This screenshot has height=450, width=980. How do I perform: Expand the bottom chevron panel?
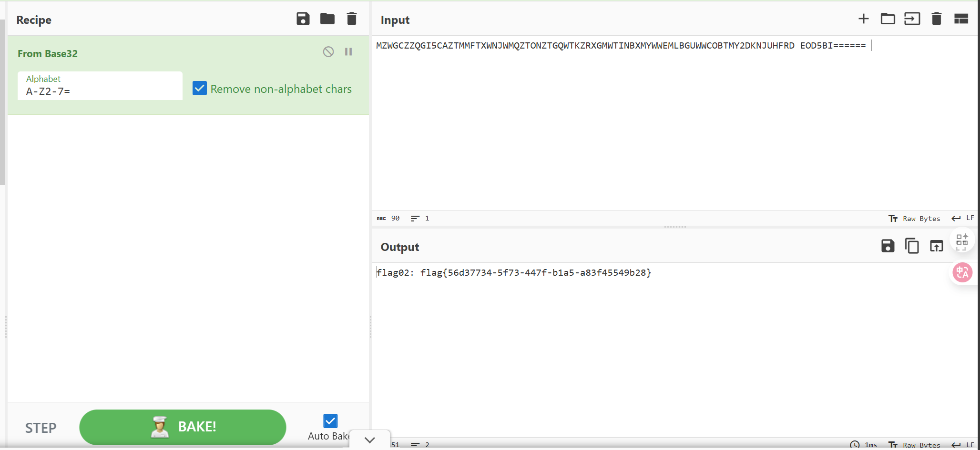tap(370, 440)
